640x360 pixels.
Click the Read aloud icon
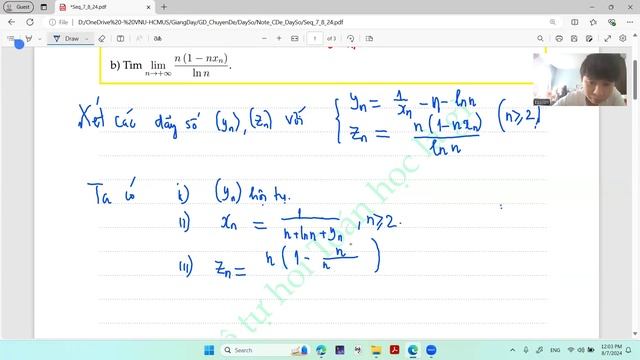pyautogui.click(x=139, y=38)
